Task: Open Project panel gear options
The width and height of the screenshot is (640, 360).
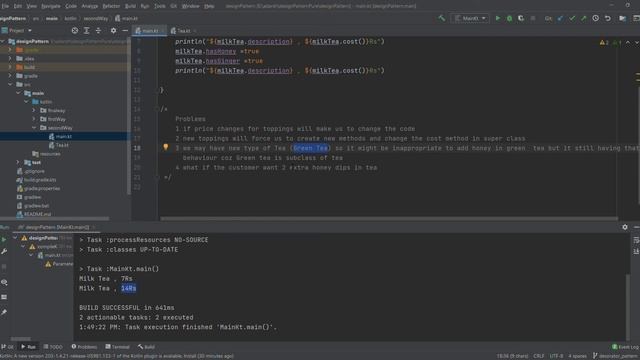Action: [x=113, y=31]
